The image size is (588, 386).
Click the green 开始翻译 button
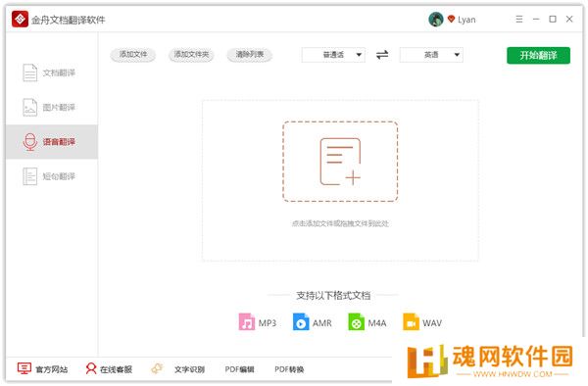click(538, 56)
